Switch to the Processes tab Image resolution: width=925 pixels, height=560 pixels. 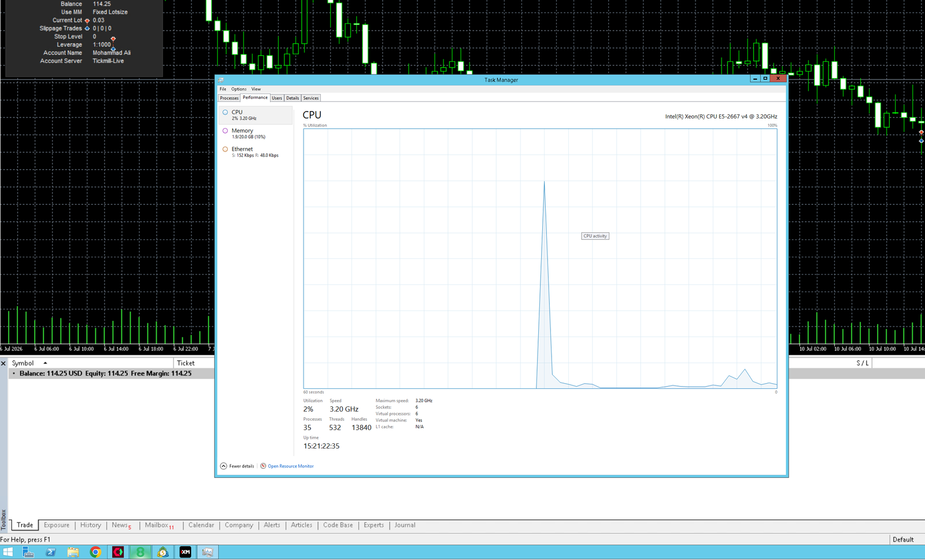[x=229, y=98]
